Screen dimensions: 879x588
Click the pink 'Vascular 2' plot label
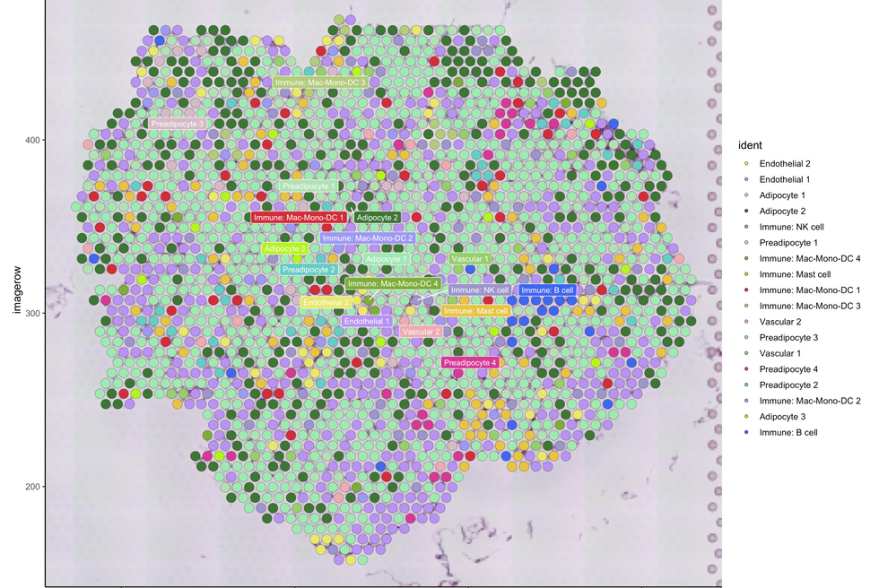[x=421, y=332]
